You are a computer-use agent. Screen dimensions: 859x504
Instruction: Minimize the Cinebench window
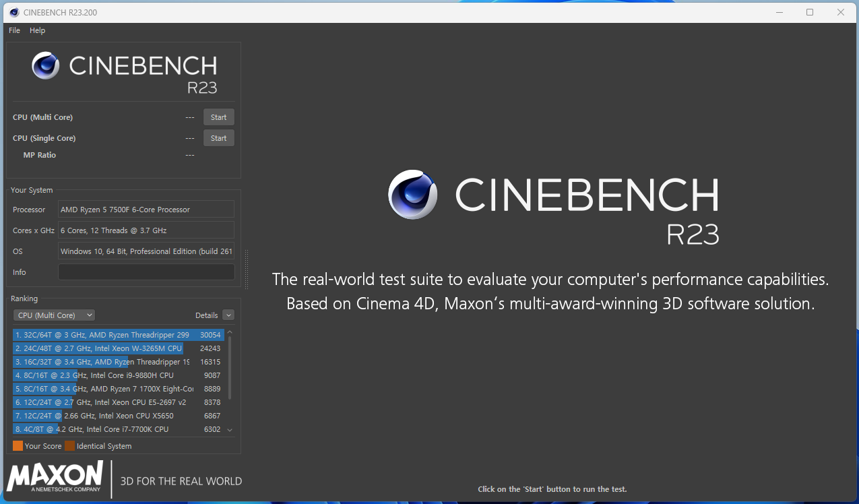tap(779, 12)
